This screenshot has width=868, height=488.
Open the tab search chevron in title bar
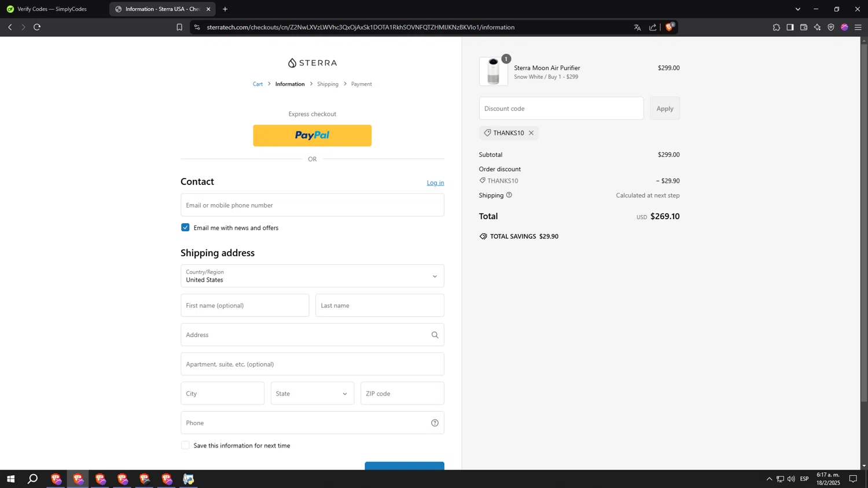797,9
